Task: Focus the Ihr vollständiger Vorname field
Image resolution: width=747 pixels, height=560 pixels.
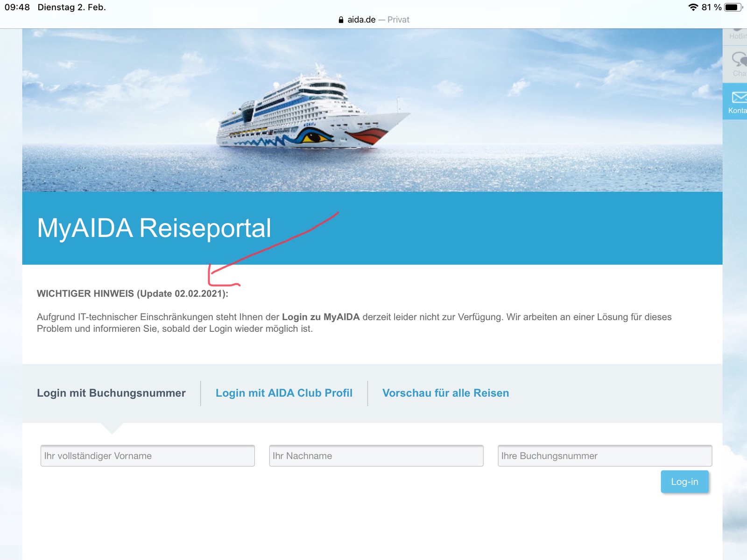Action: click(x=148, y=455)
